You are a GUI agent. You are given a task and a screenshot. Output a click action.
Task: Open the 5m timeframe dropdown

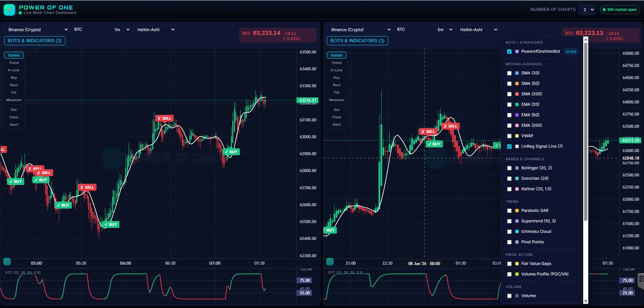coord(443,29)
